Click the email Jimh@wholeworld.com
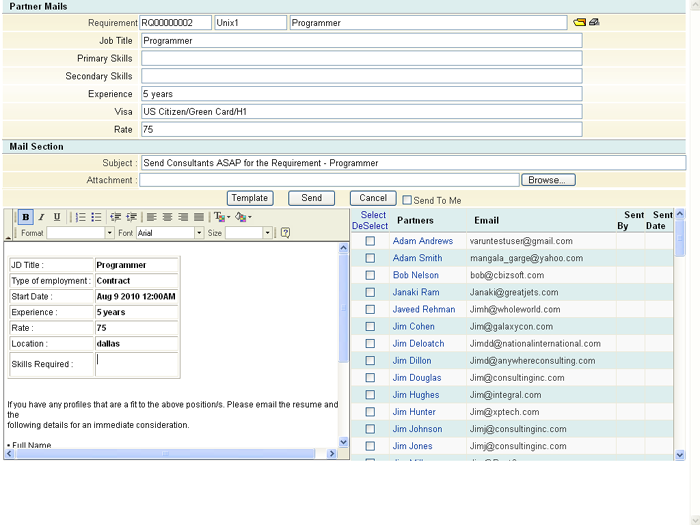Viewport: 700px width, 525px height. [515, 309]
